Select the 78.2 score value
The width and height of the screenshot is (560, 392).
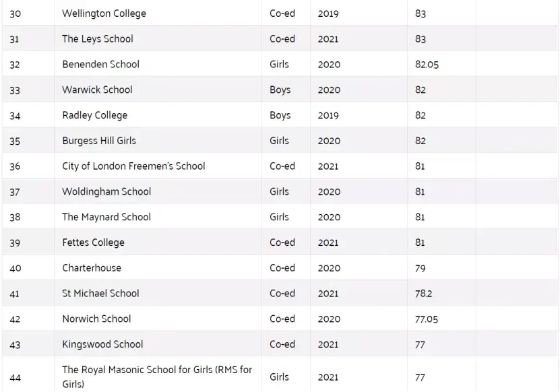[423, 294]
